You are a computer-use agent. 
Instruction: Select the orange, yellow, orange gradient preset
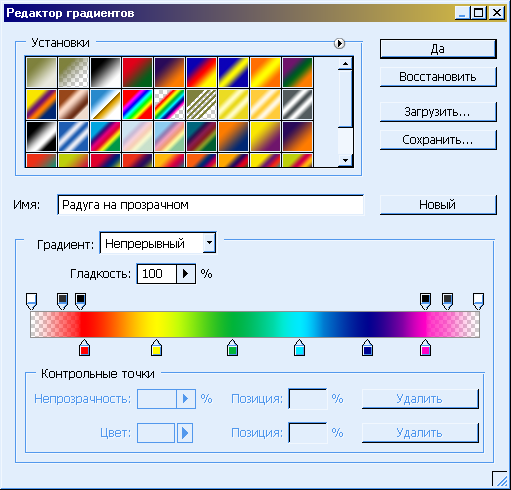pyautogui.click(x=265, y=72)
